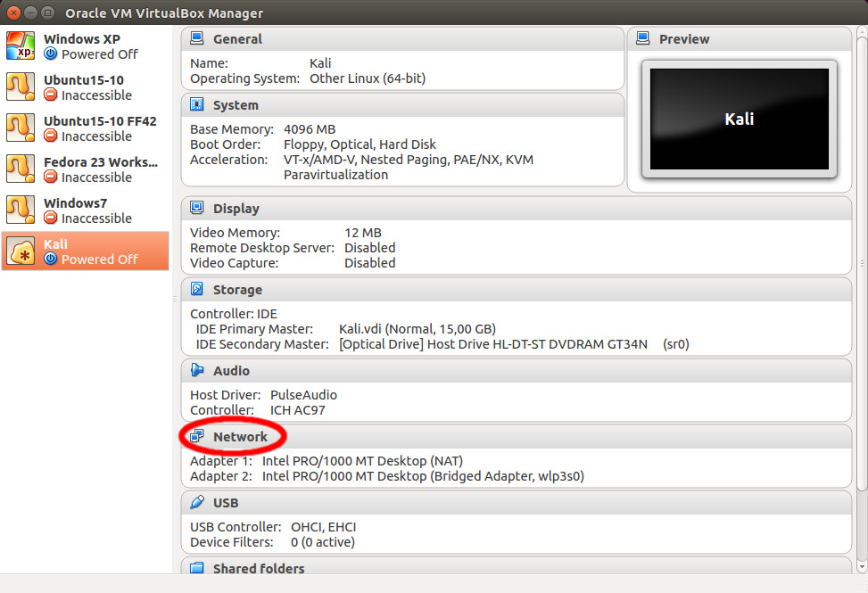Open the General settings heading
The height and width of the screenshot is (593, 868).
[237, 39]
